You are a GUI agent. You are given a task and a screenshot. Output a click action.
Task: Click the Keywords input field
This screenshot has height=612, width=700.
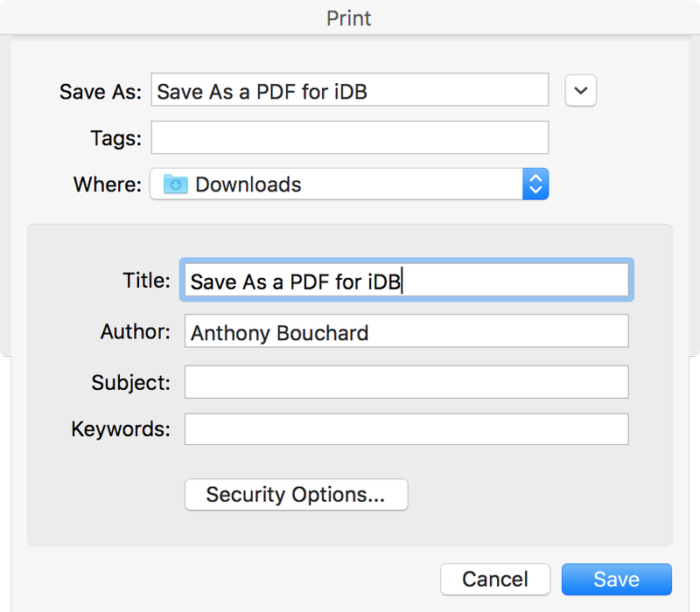[406, 428]
